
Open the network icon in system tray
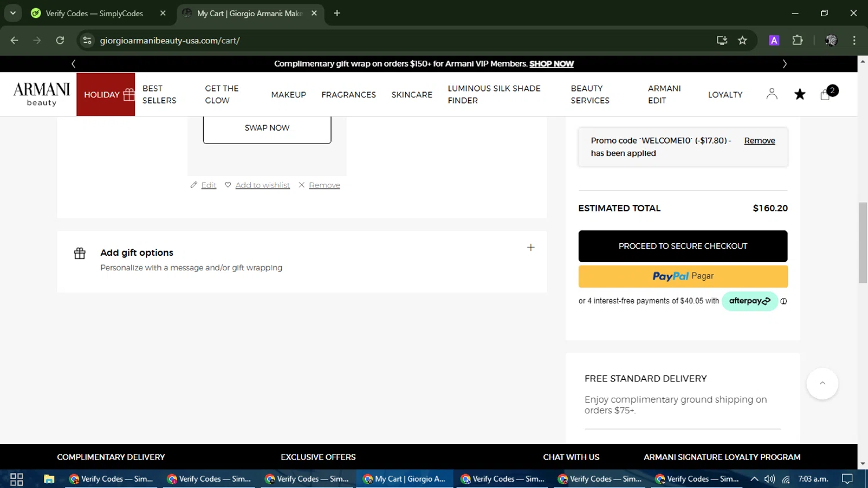[786, 479]
